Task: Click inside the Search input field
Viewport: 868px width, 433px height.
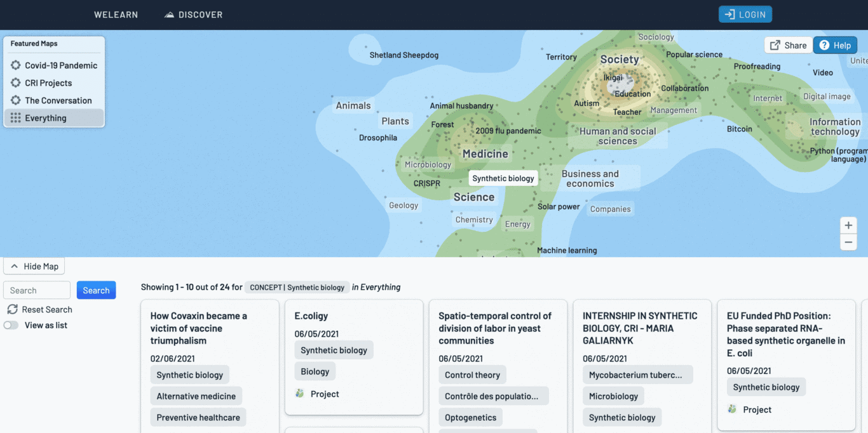Action: pyautogui.click(x=36, y=290)
